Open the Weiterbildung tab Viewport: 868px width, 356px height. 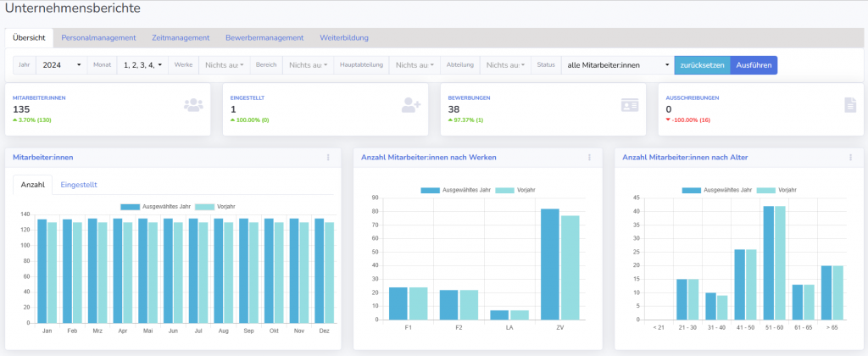coord(344,38)
